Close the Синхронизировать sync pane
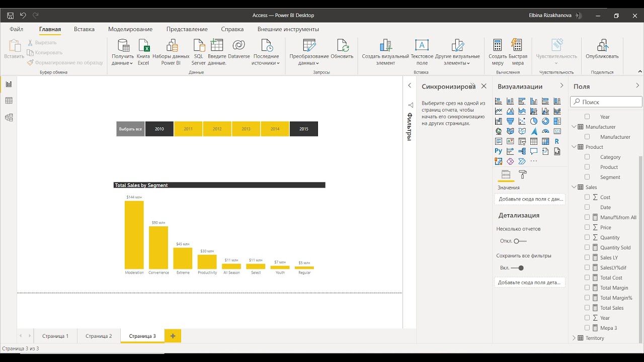The width and height of the screenshot is (644, 362). (x=484, y=86)
